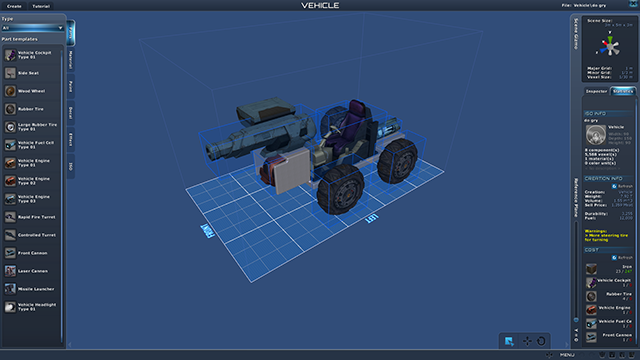Toggle the Cost section Refresh checkbox
Screen dimensions: 640x360
point(614,258)
